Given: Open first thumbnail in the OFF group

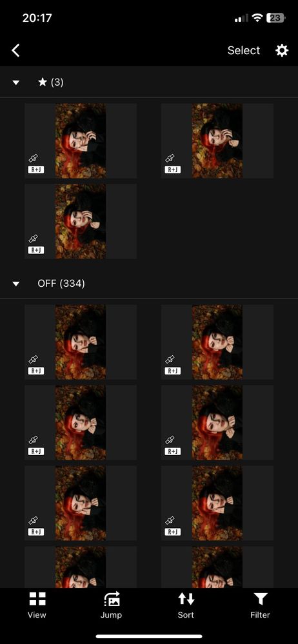Looking at the screenshot, I should (81, 342).
